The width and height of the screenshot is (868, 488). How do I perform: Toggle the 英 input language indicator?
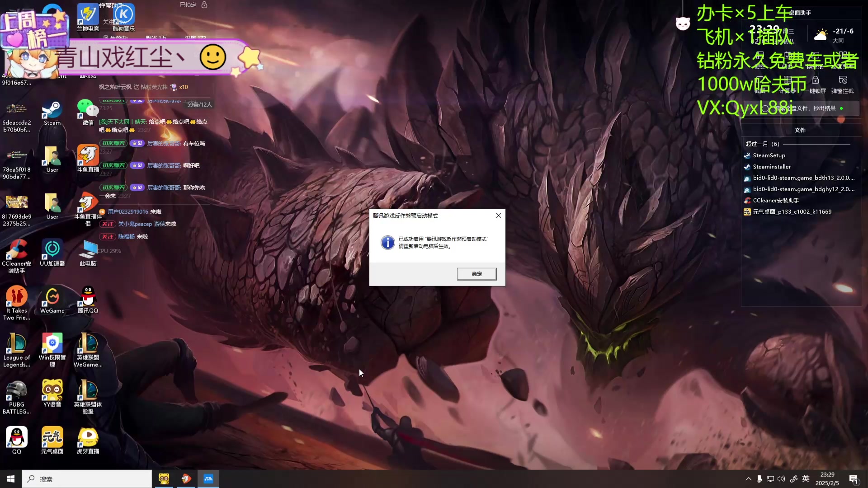806,479
